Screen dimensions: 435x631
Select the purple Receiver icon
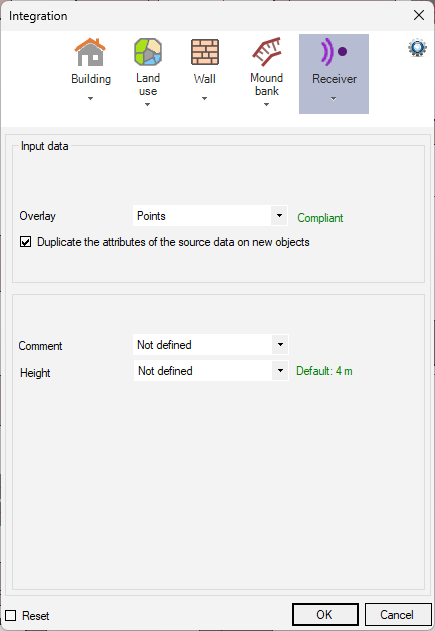[334, 52]
